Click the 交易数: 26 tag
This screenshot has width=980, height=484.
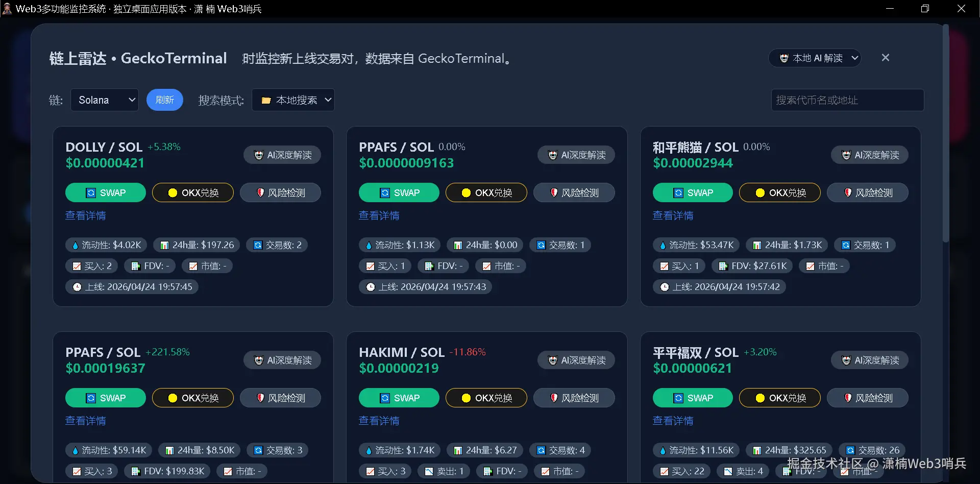pos(872,451)
